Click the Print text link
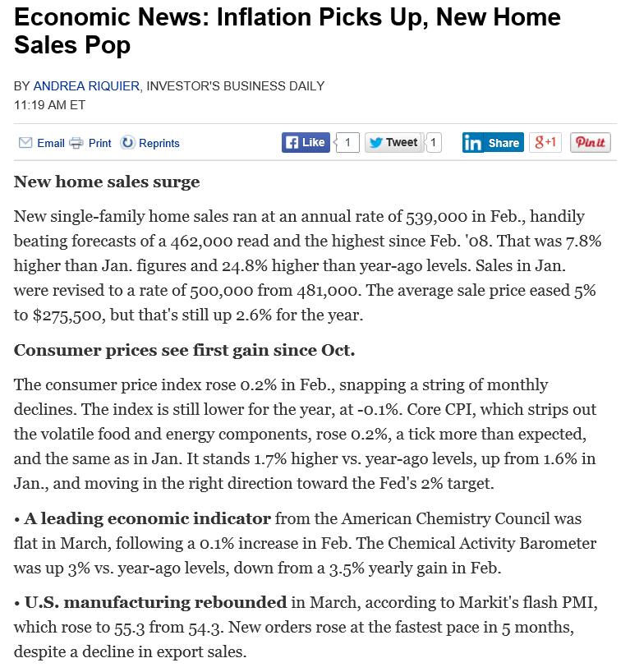The height and width of the screenshot is (672, 630). click(x=100, y=143)
